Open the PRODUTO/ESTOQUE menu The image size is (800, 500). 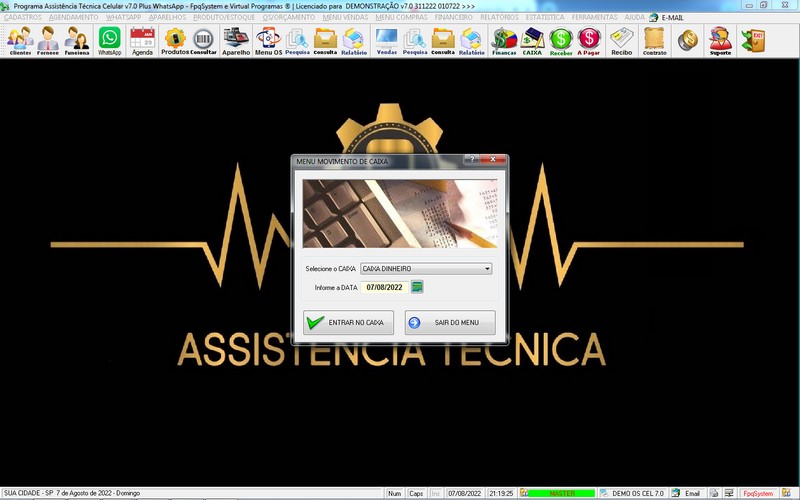pyautogui.click(x=224, y=17)
